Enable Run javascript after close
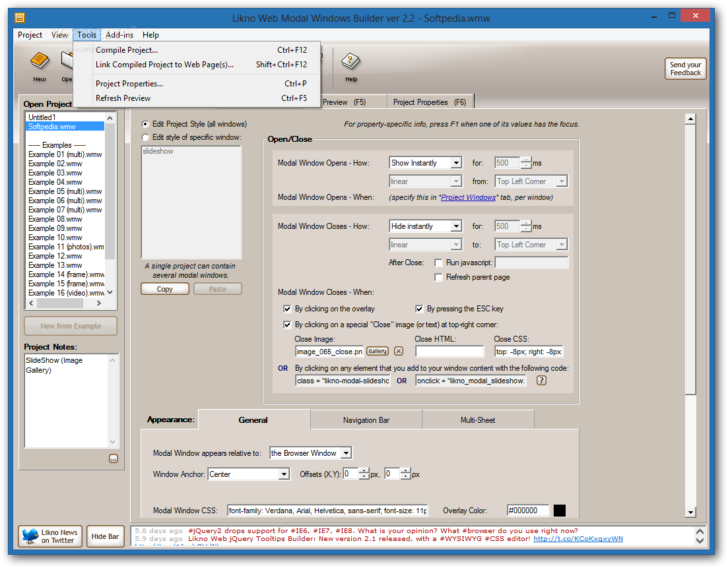This screenshot has height=568, width=728. (x=438, y=263)
